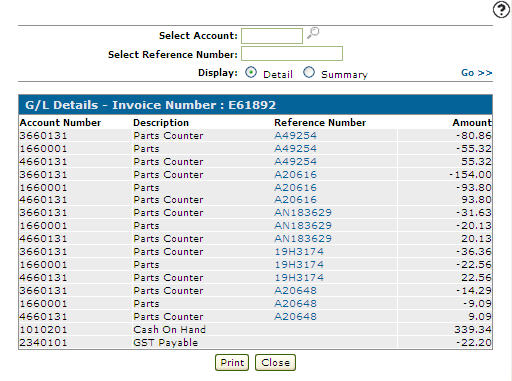This screenshot has width=512, height=381.
Task: Click the amount -14.29
Action: 474,290
